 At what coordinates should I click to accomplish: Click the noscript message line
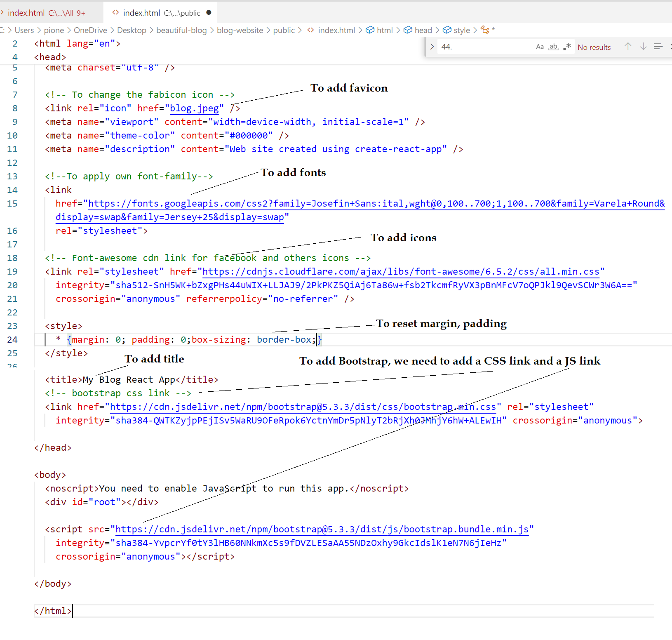(x=227, y=489)
